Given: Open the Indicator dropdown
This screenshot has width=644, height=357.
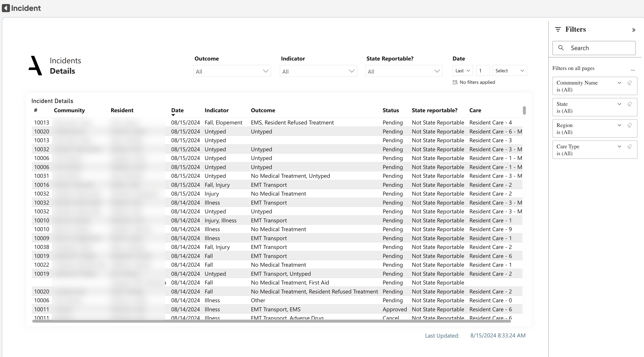Looking at the screenshot, I should [x=318, y=71].
